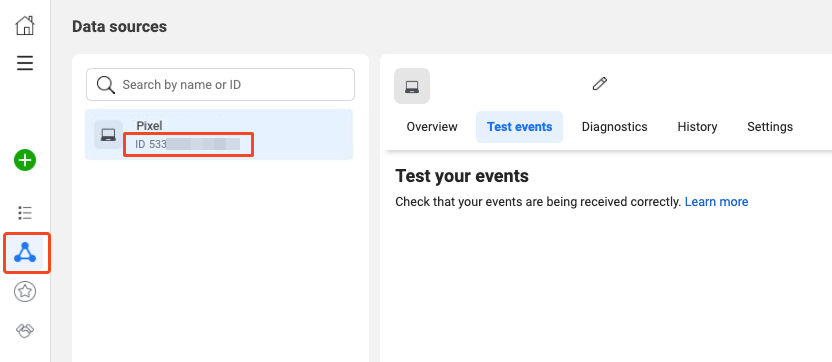Open the list view icon in sidebar

tap(25, 213)
